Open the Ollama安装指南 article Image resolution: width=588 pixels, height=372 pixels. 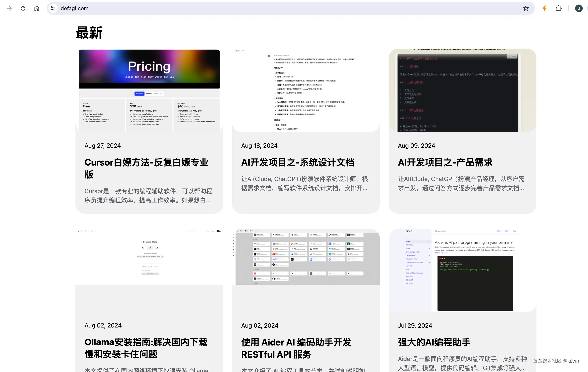click(146, 348)
